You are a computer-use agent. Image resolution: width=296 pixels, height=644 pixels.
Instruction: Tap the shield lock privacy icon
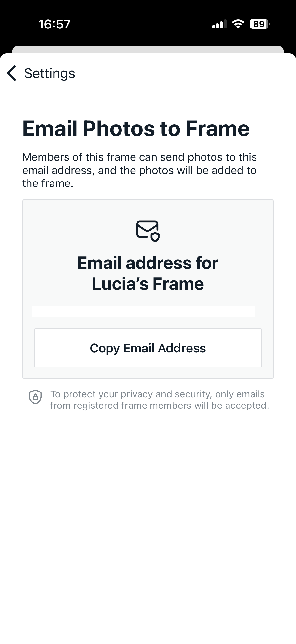point(35,397)
